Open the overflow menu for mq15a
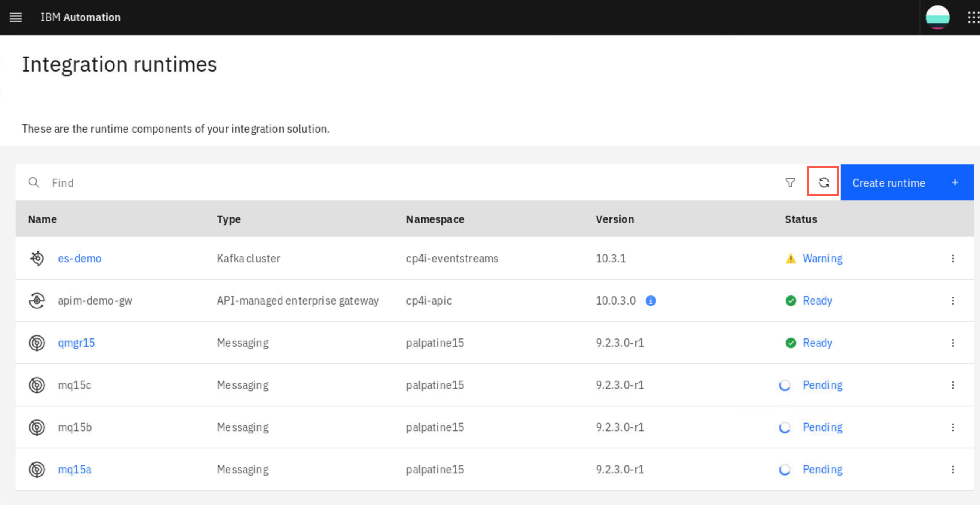 pos(953,470)
